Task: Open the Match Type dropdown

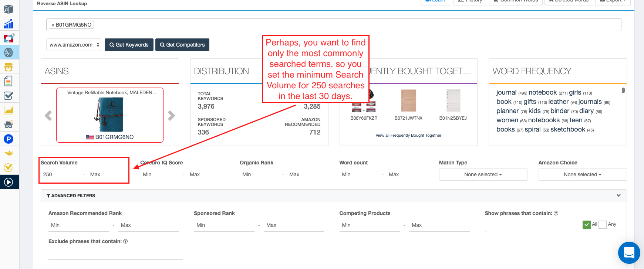Action: pos(483,174)
